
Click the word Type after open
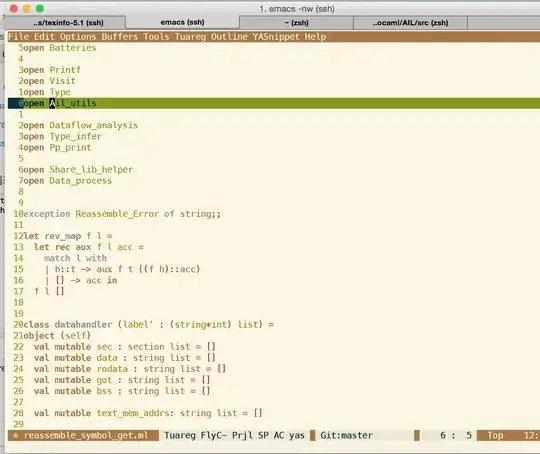tap(60, 92)
